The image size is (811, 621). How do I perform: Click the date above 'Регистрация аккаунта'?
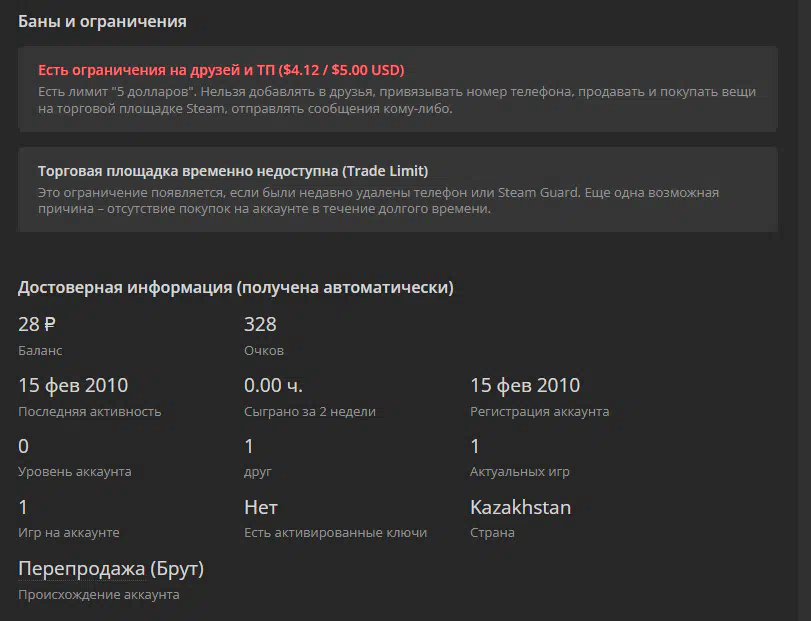pyautogui.click(x=525, y=385)
